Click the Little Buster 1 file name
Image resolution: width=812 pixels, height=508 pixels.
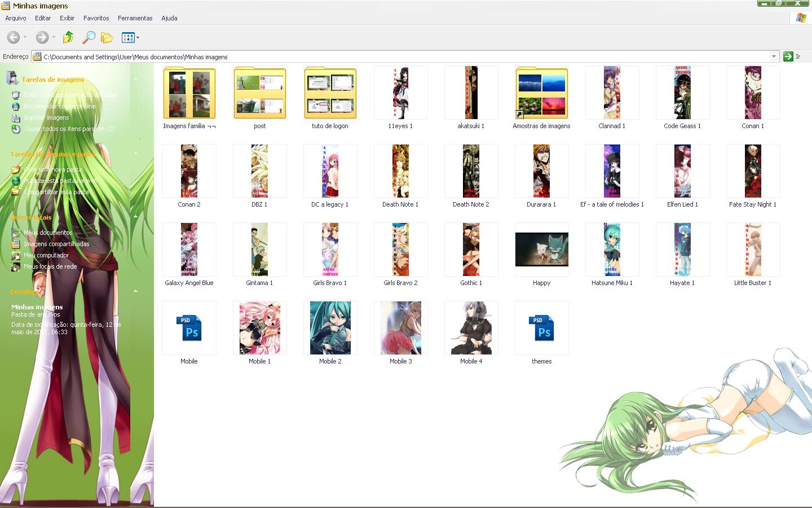click(x=753, y=283)
